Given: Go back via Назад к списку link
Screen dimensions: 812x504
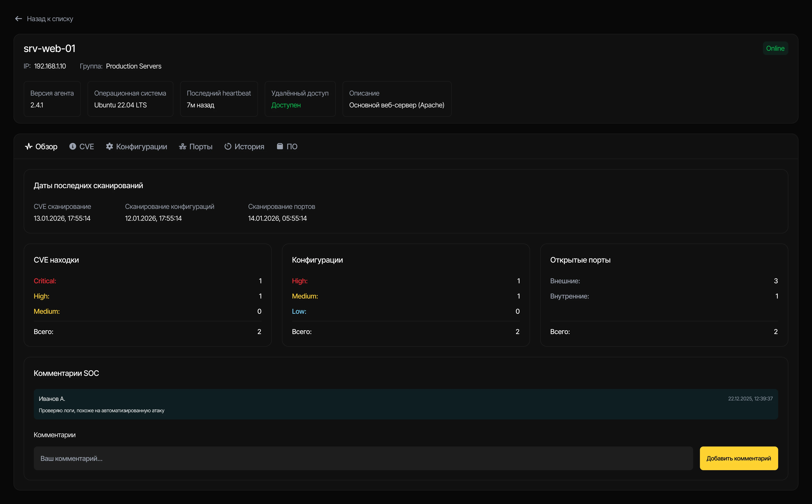Looking at the screenshot, I should point(44,19).
